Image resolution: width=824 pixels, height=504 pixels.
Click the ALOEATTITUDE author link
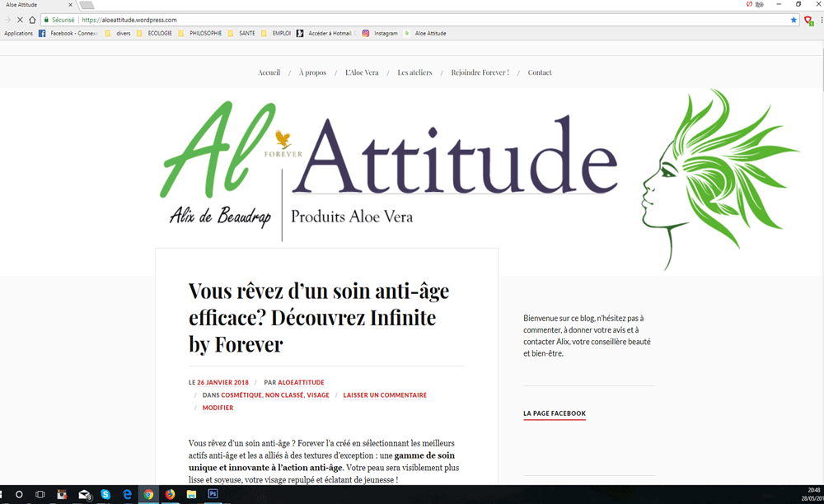coord(301,382)
